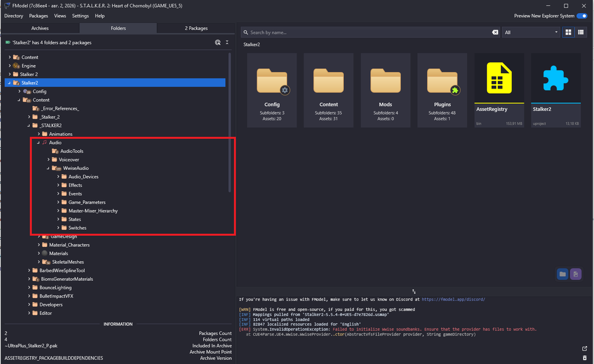This screenshot has height=364, width=594.
Task: Click the Stalker2 breadcrumb path
Action: point(251,45)
